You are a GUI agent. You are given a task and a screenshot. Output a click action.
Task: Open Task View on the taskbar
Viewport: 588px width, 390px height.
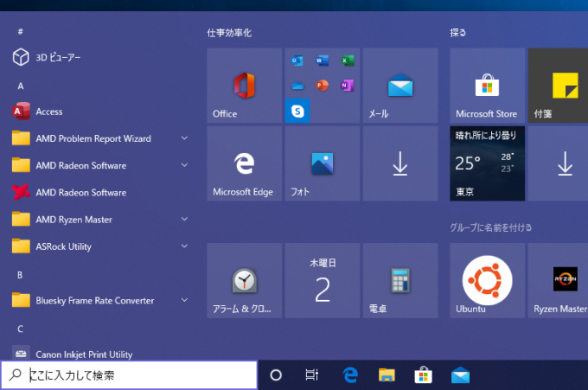click(312, 374)
